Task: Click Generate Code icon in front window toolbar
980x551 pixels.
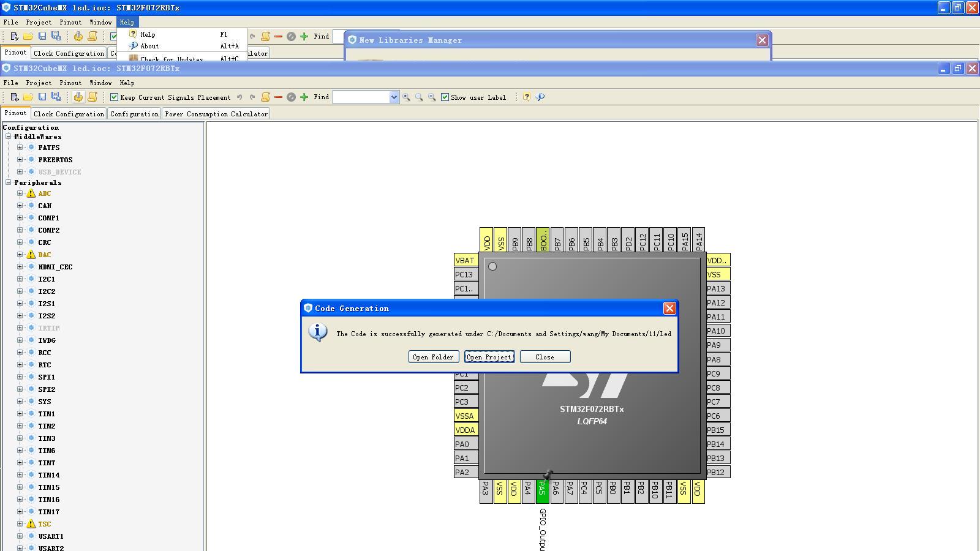Action: coord(78,97)
